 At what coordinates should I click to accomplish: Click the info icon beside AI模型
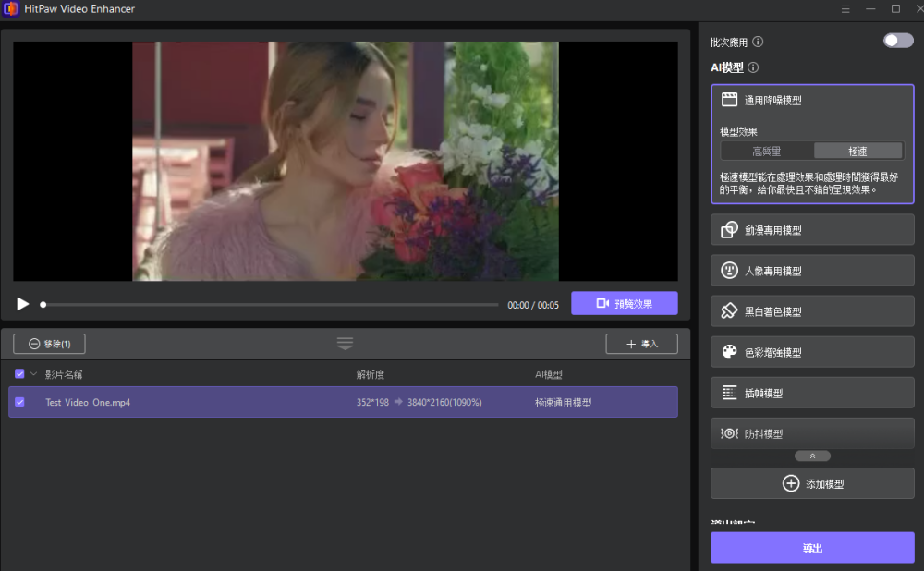click(x=753, y=67)
